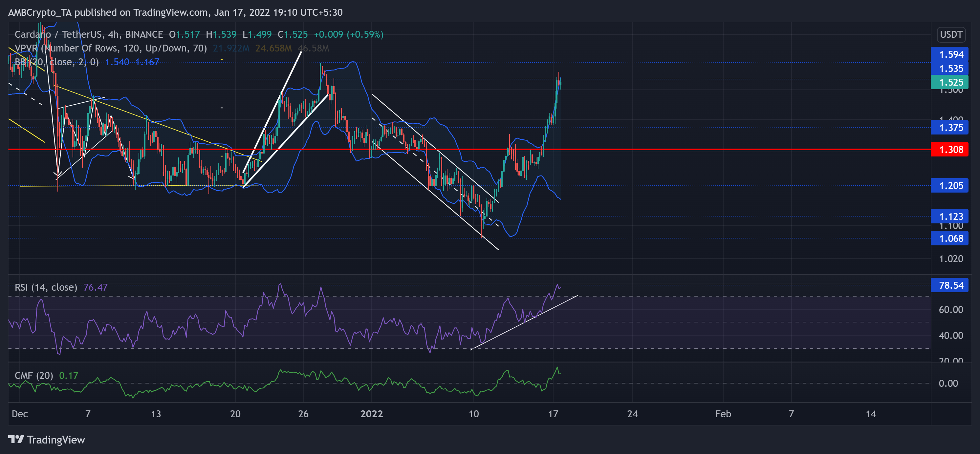Image resolution: width=980 pixels, height=454 pixels.
Task: Click the closing price C1.525 value
Action: pos(293,34)
